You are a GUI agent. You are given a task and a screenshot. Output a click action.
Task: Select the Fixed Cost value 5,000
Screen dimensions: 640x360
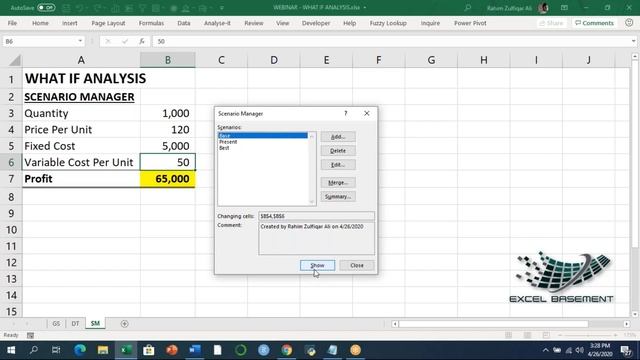pyautogui.click(x=168, y=146)
